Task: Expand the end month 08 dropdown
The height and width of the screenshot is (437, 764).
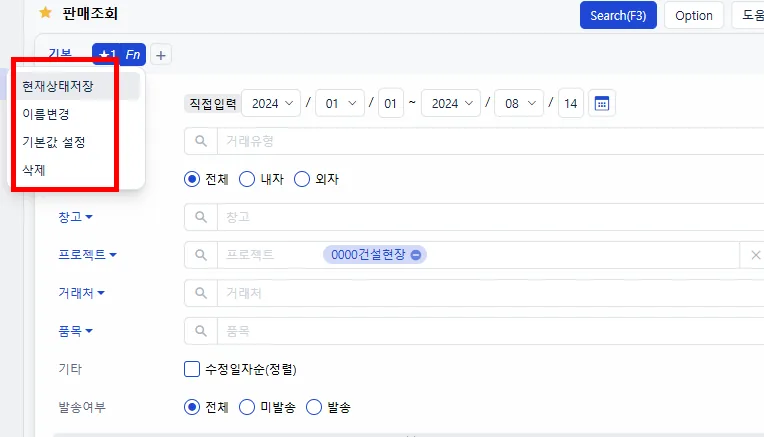Action: click(519, 103)
